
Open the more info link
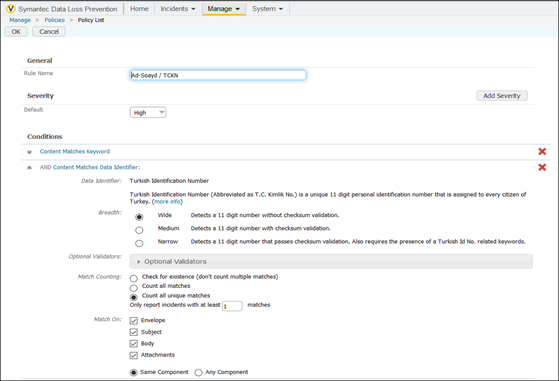click(x=167, y=202)
